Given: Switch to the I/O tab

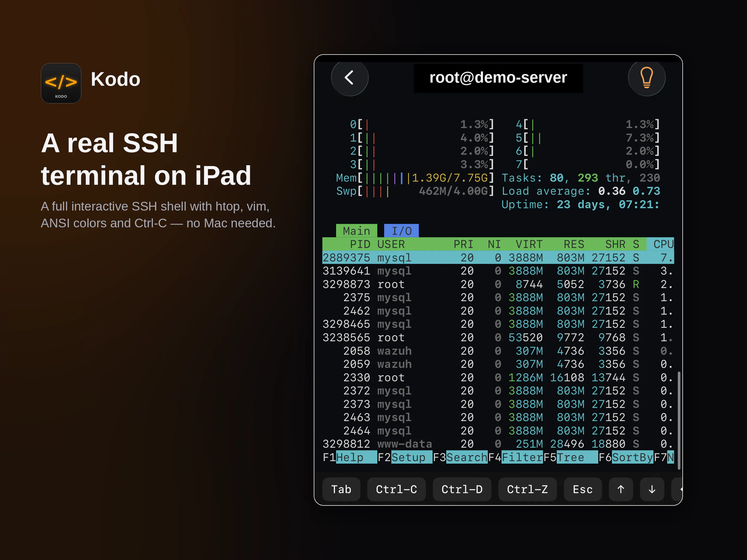Looking at the screenshot, I should point(401,231).
